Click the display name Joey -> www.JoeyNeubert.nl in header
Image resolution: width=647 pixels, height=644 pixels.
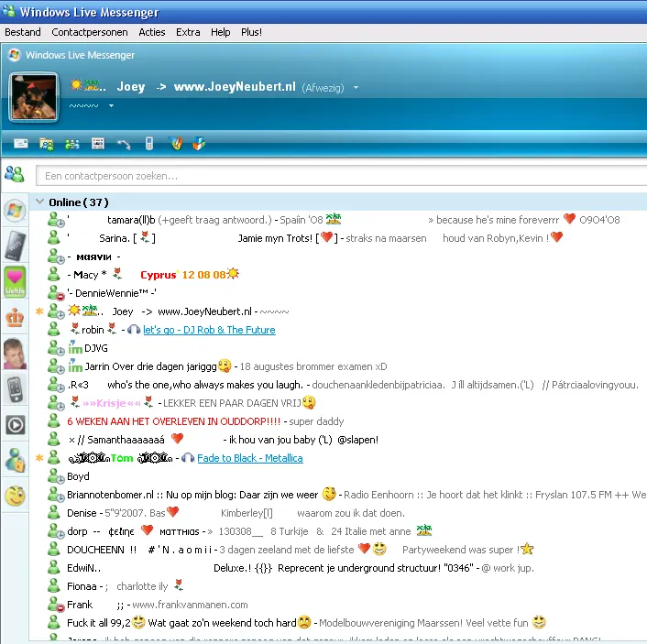coord(206,87)
